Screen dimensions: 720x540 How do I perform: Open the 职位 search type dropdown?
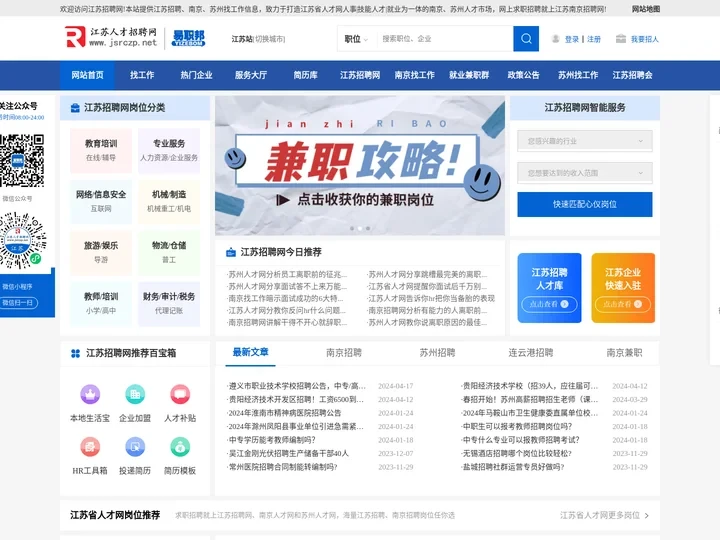coord(356,39)
